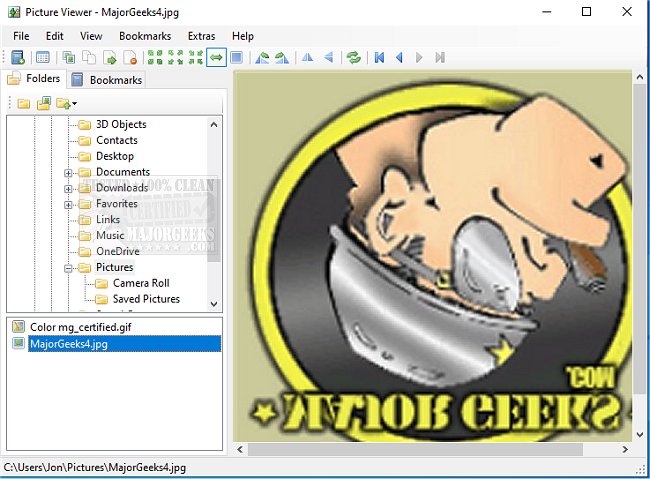Select file MajorGeeks4.jpg in list
Viewport: 650px width, 479px height.
[124, 344]
